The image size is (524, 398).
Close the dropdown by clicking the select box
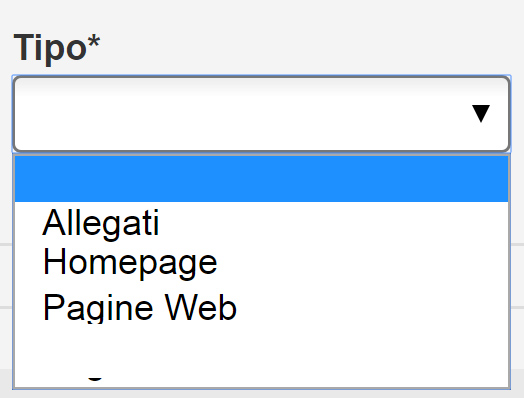click(x=261, y=114)
